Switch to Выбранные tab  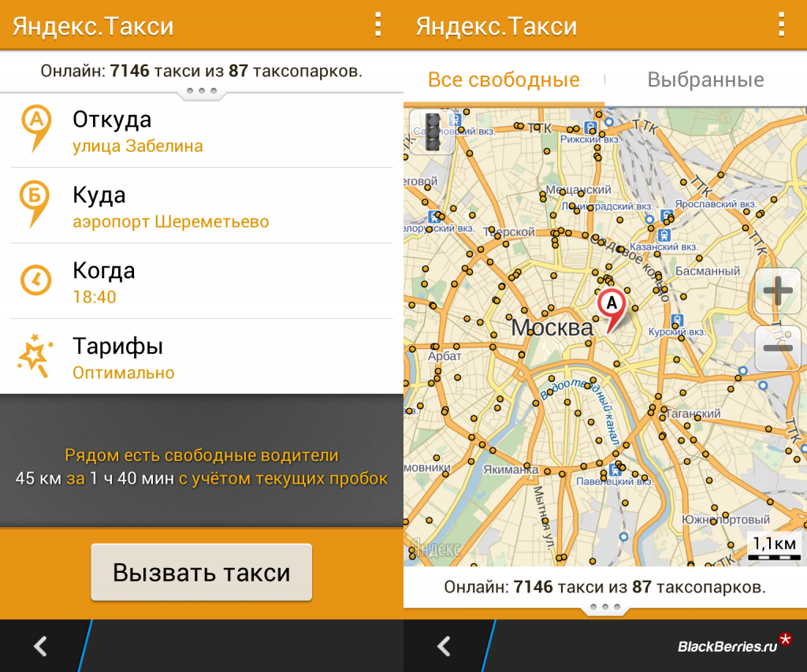pyautogui.click(x=705, y=80)
